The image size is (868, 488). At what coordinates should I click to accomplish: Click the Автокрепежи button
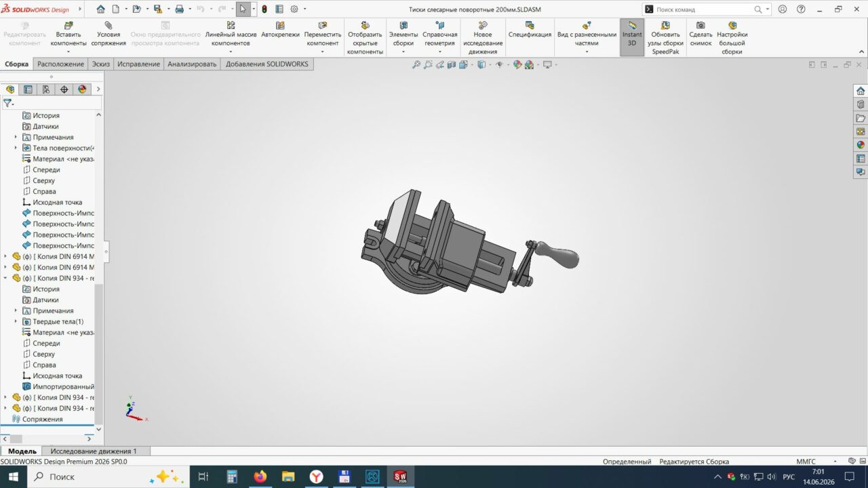tap(280, 30)
